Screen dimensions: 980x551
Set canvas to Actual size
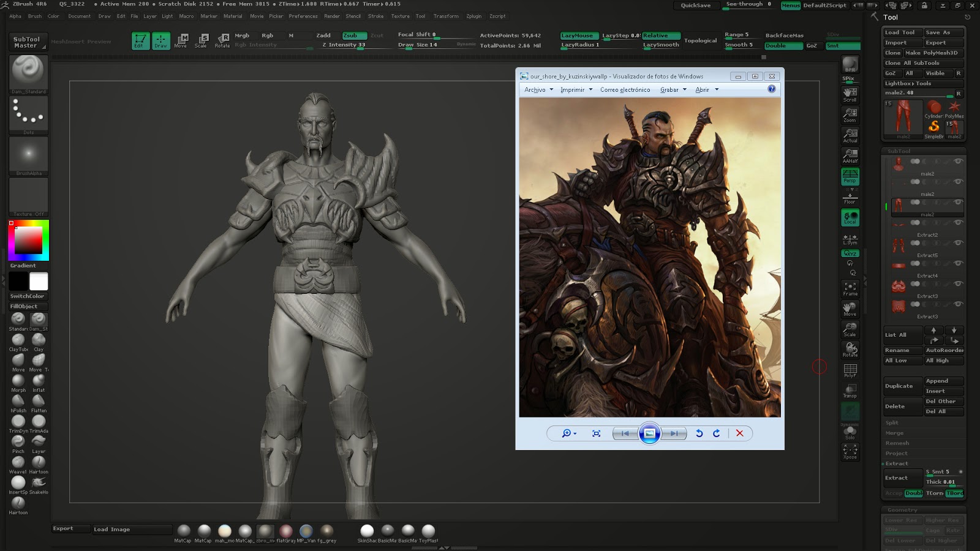pyautogui.click(x=850, y=135)
